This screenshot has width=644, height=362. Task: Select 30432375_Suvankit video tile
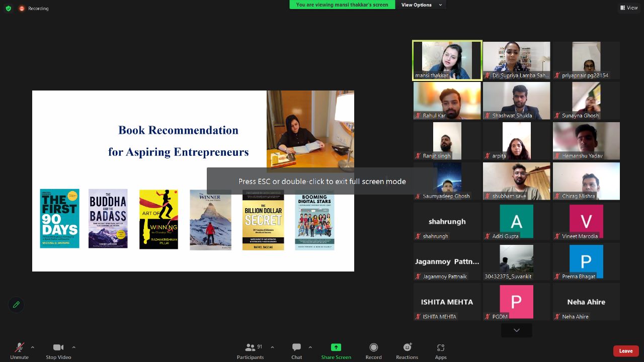pyautogui.click(x=516, y=261)
